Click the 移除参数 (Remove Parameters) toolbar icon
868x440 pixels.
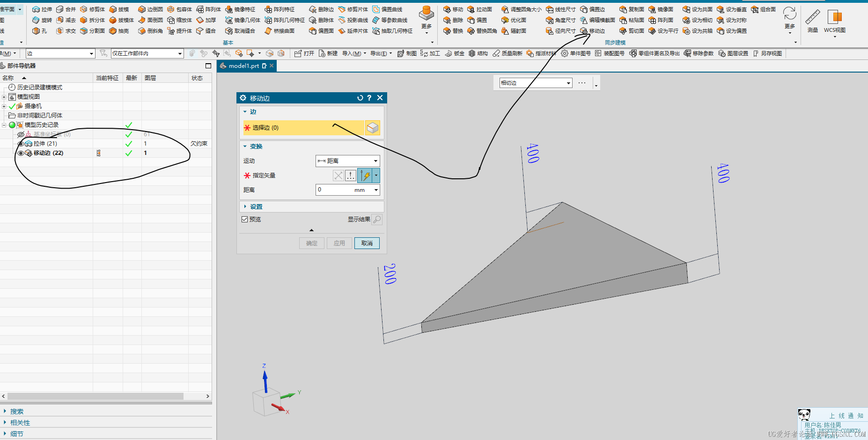pos(699,53)
